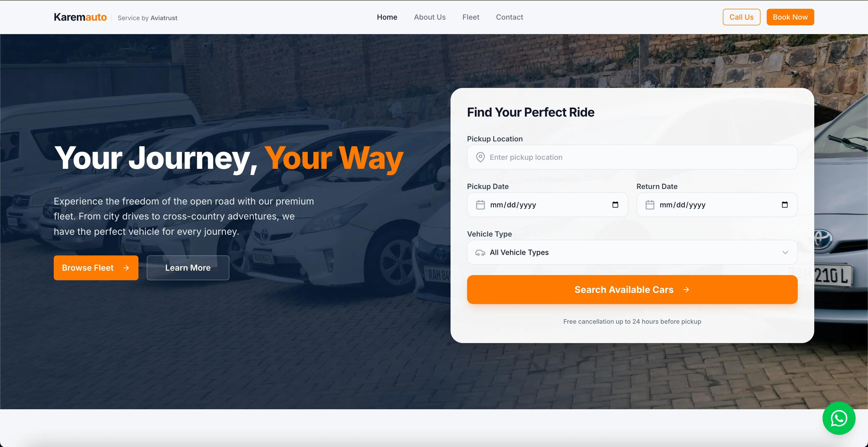This screenshot has width=868, height=447.
Task: Click the calendar outline icon in Return Date
Action: tap(650, 204)
